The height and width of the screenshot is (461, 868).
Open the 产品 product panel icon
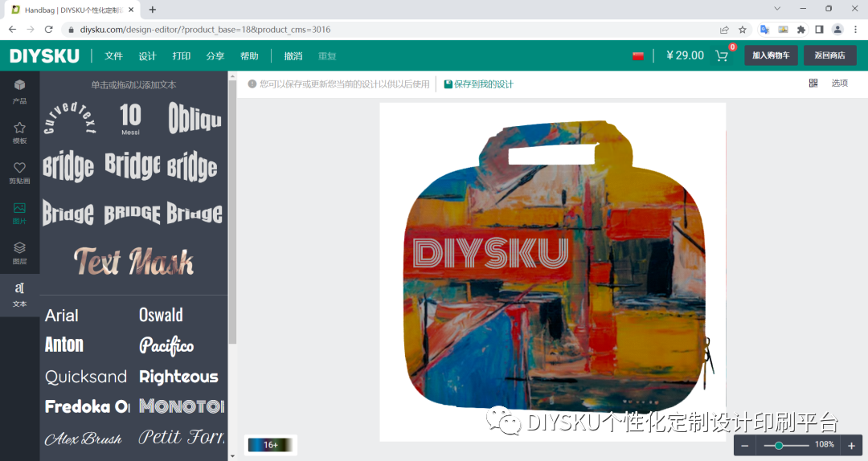coord(19,92)
